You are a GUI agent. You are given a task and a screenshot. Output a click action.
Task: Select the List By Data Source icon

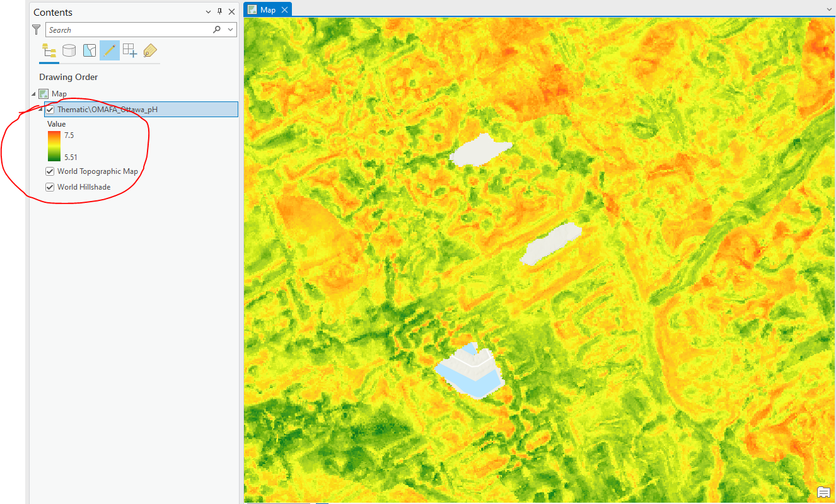[69, 50]
